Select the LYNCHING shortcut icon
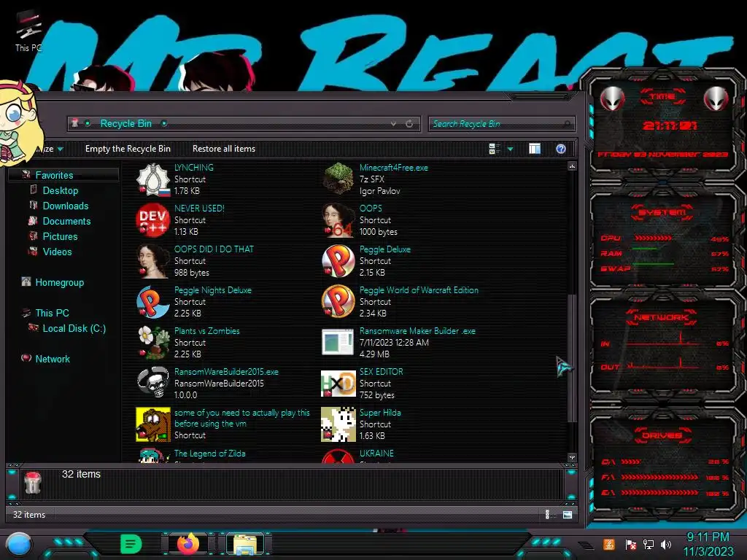 [153, 179]
